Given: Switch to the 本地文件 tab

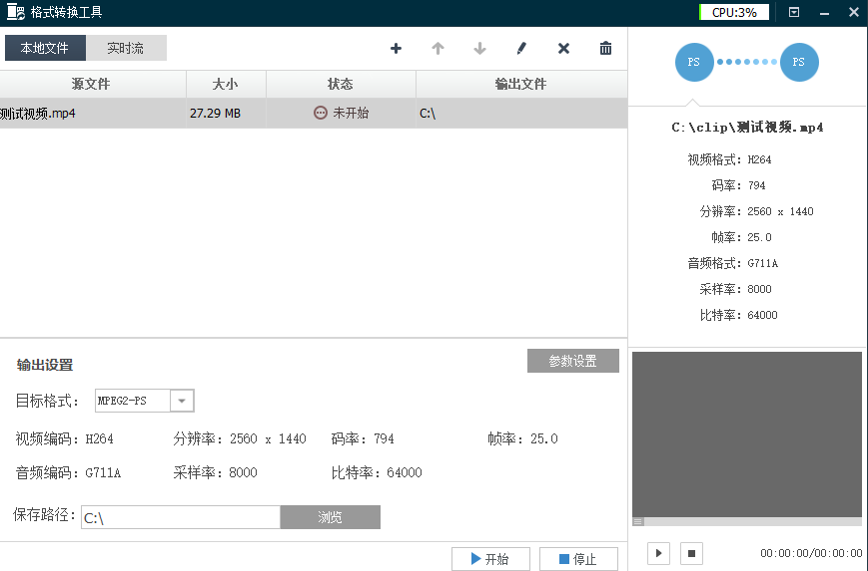Looking at the screenshot, I should 45,48.
